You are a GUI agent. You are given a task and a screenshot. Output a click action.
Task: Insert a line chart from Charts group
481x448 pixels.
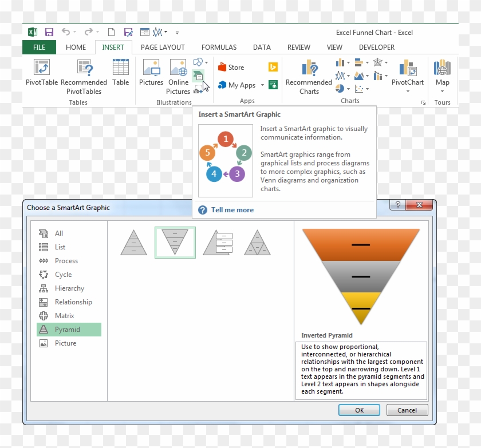(340, 76)
